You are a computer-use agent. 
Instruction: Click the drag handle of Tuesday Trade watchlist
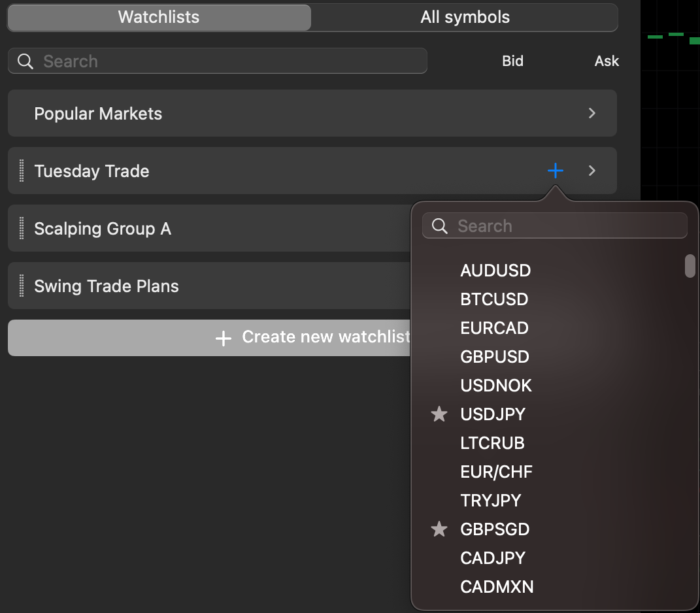(22, 171)
